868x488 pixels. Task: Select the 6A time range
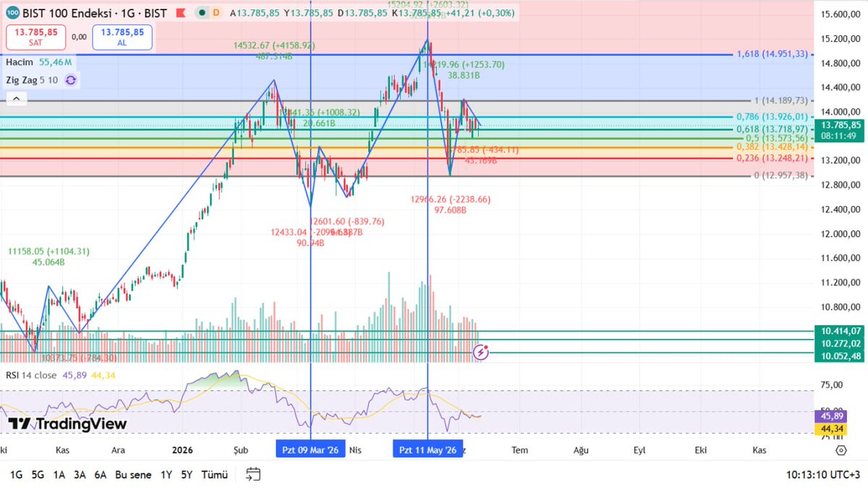[101, 475]
